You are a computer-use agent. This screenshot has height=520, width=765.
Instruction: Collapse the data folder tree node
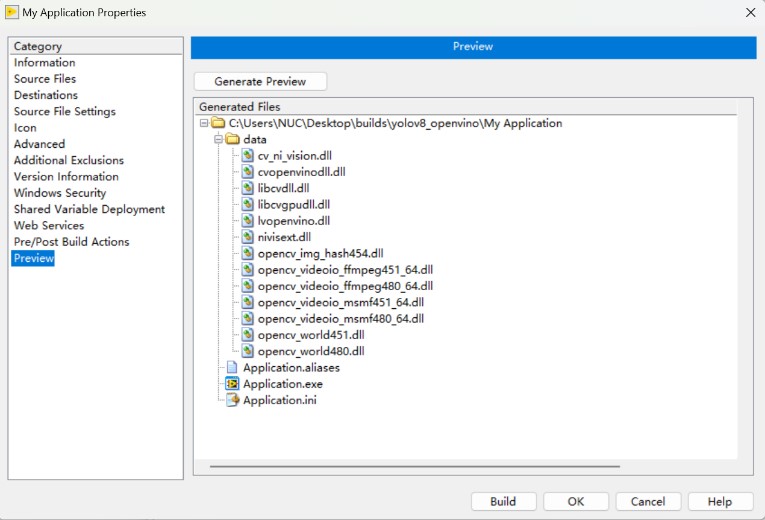point(218,140)
